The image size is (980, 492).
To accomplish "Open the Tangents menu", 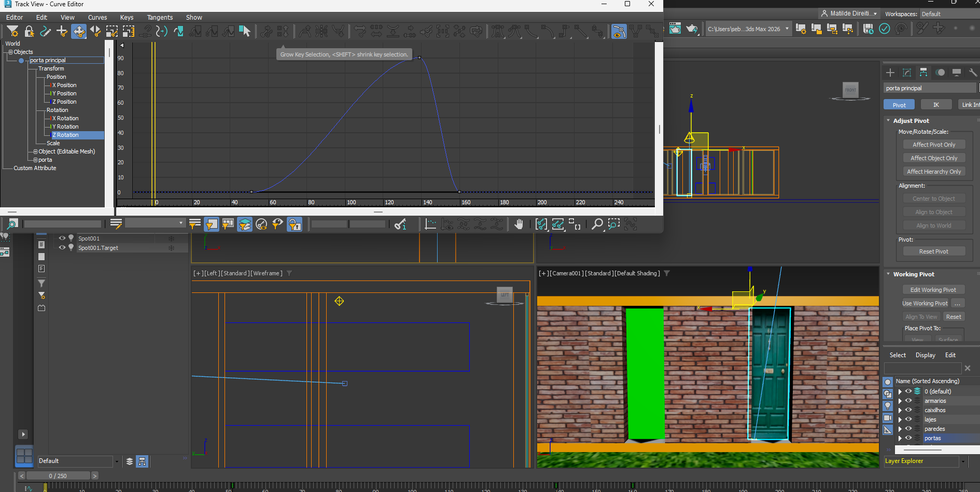I will (x=160, y=18).
